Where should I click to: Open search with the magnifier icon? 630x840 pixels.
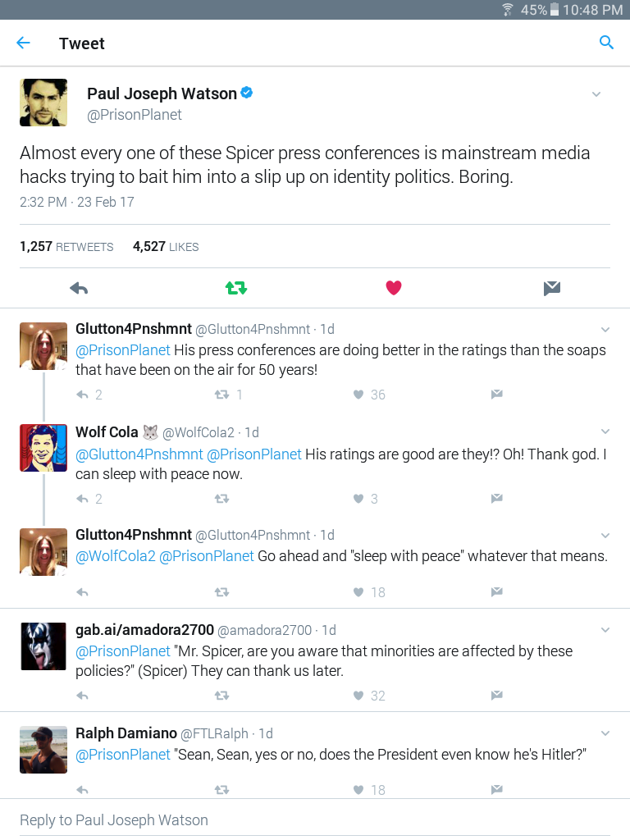click(x=606, y=43)
